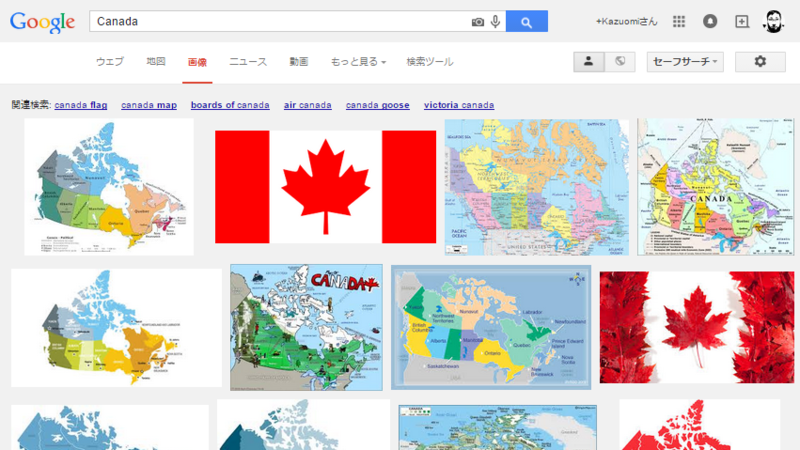
Task: Open the ニュース tab
Action: click(x=248, y=62)
